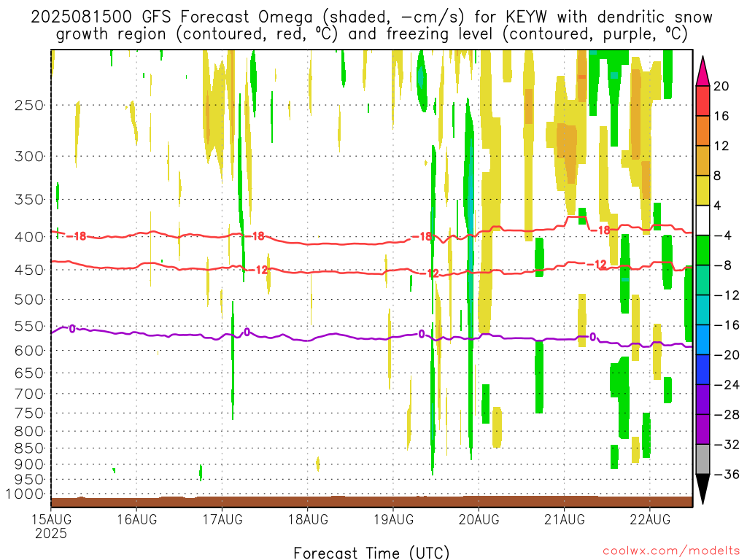Pick the gray swatch between -32 and -36
Viewport: 747px width, 560px height.
pyautogui.click(x=703, y=459)
